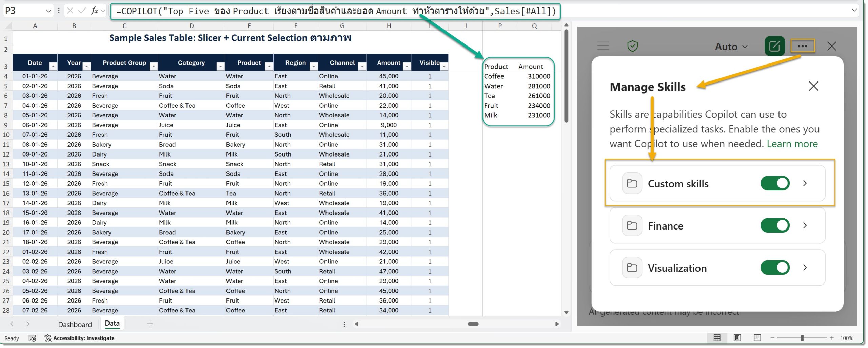868x348 pixels.
Task: Open the Channel filter dropdown
Action: point(362,66)
